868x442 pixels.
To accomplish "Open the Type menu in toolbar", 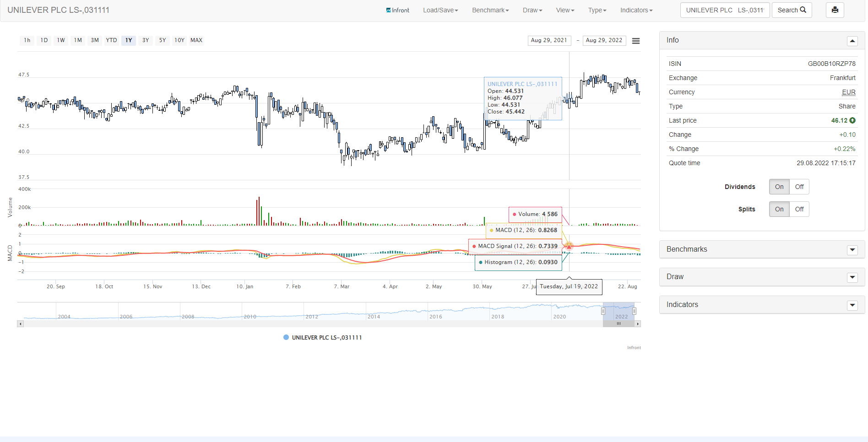I will [597, 10].
